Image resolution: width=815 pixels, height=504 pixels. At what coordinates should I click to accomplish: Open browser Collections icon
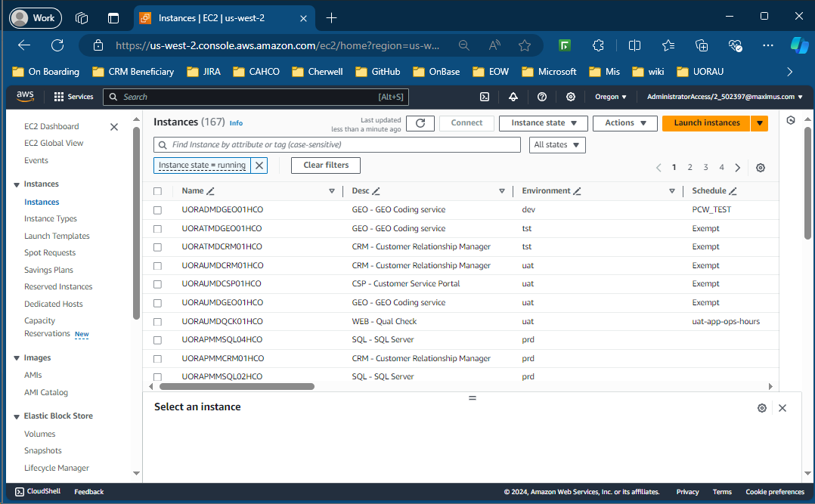coord(702,46)
